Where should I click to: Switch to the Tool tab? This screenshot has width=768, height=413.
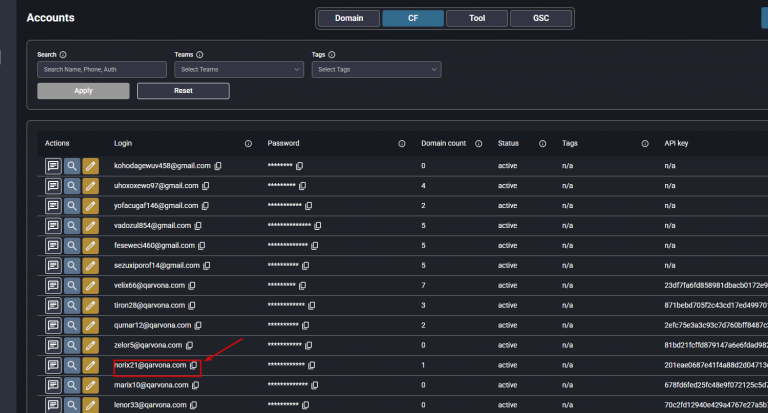click(477, 18)
